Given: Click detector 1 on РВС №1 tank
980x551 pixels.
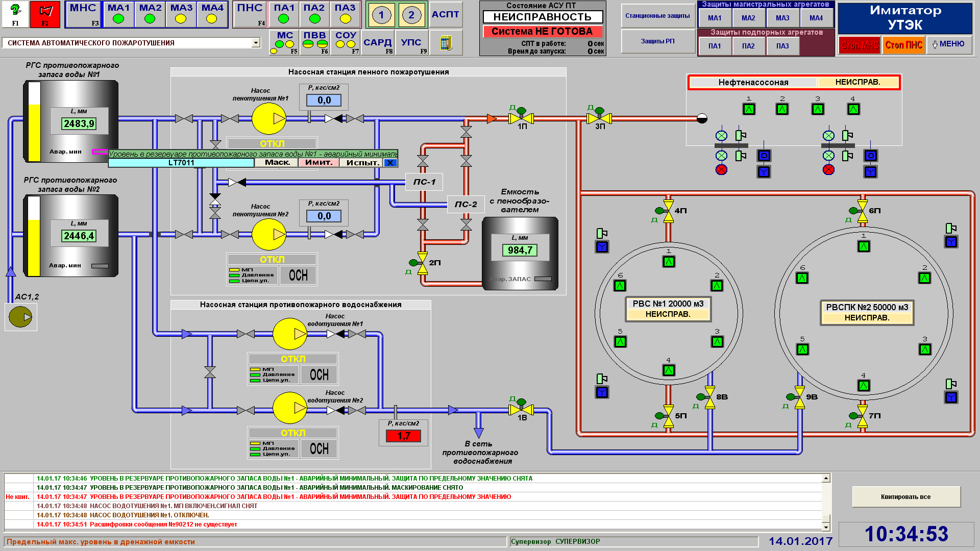Looking at the screenshot, I should point(669,262).
